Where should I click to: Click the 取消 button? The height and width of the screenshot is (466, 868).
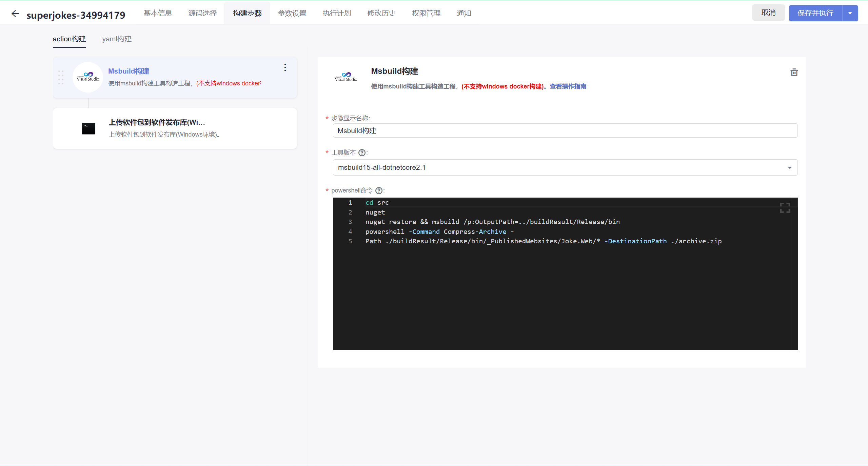pos(768,13)
